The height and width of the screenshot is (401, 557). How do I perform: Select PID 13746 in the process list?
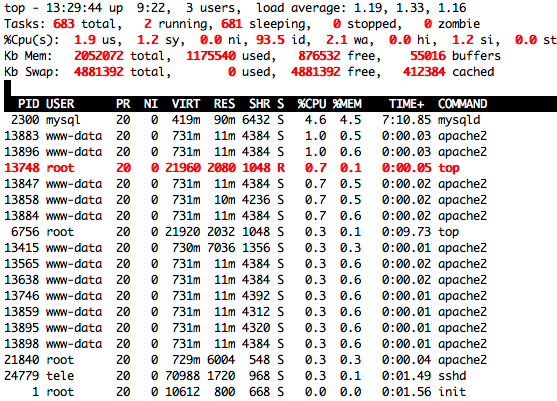pos(22,296)
